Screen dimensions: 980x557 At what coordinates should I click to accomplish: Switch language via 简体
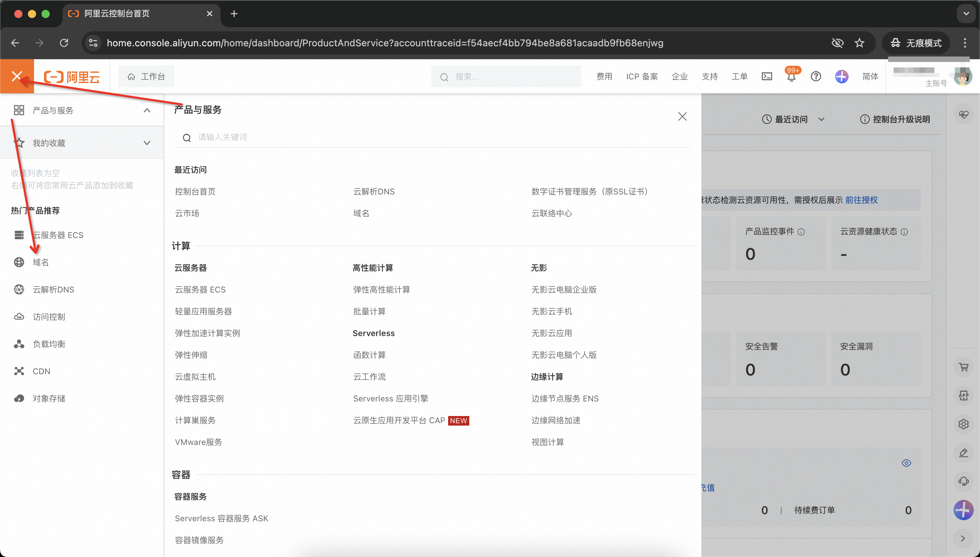870,77
